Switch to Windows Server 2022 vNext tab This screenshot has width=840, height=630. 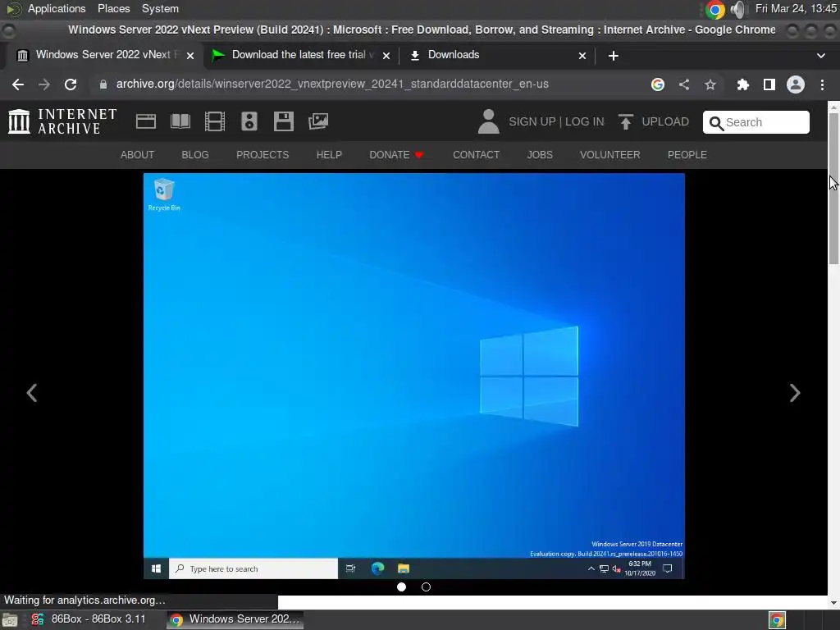point(105,55)
